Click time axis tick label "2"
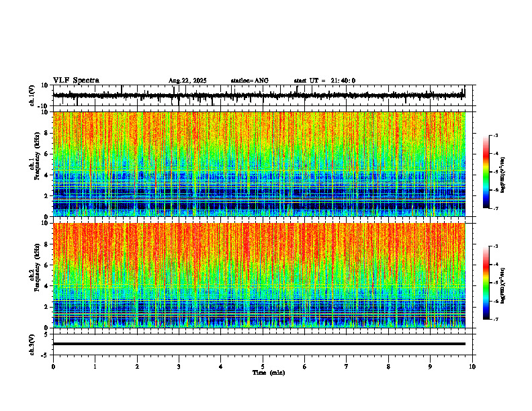 [x=137, y=367]
